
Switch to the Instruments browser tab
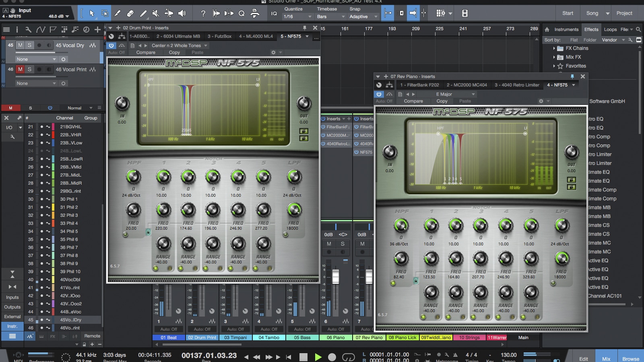(x=566, y=29)
